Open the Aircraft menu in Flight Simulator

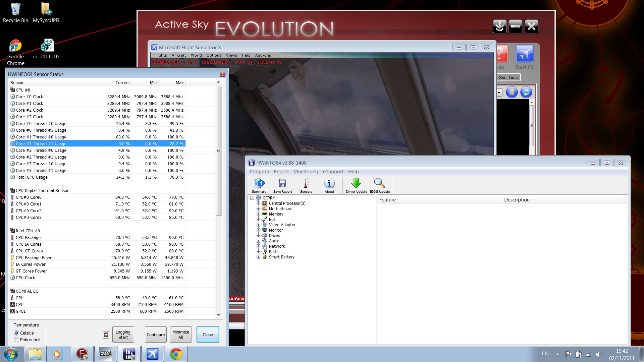[x=178, y=55]
